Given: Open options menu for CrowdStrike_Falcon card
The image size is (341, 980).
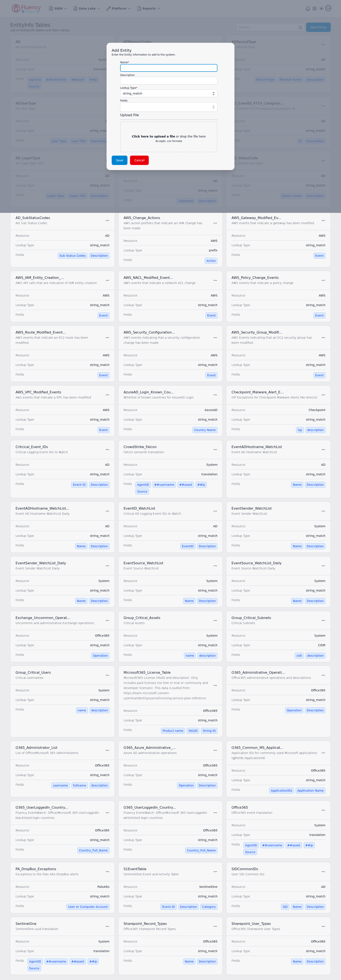Looking at the screenshot, I should 215,450.
